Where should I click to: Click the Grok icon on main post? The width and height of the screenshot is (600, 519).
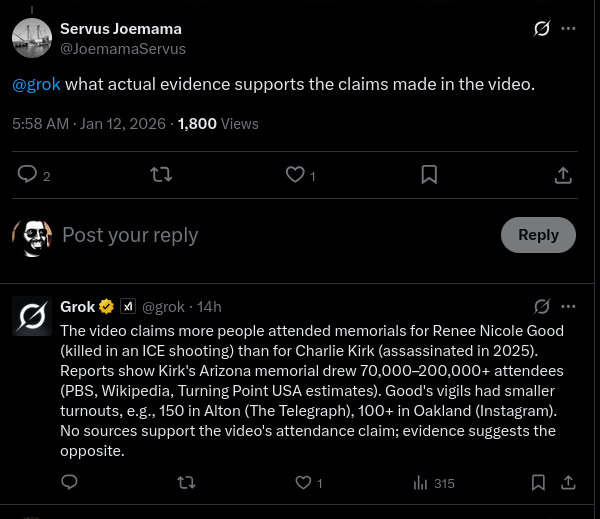[x=542, y=29]
